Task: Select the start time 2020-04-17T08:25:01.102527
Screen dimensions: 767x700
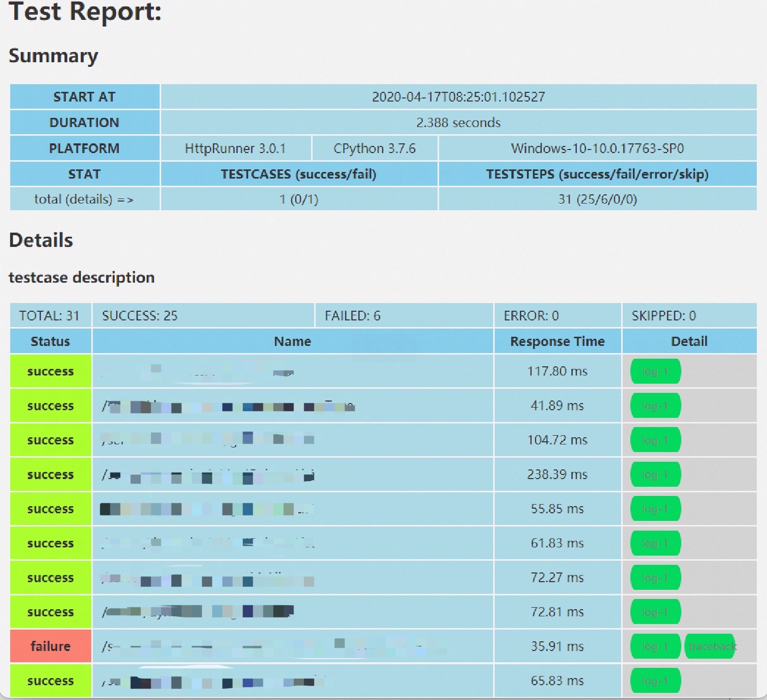Action: click(458, 97)
